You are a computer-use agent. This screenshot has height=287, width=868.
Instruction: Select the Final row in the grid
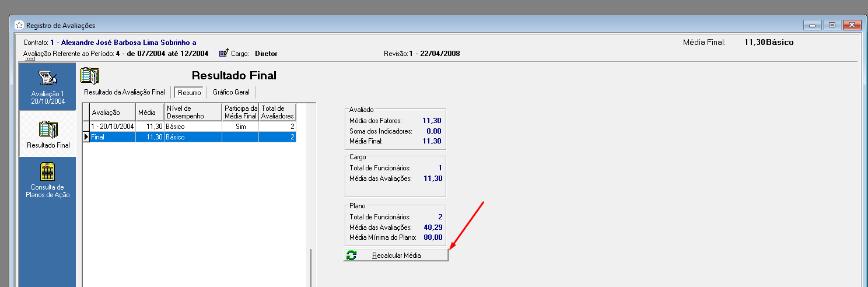(113, 137)
